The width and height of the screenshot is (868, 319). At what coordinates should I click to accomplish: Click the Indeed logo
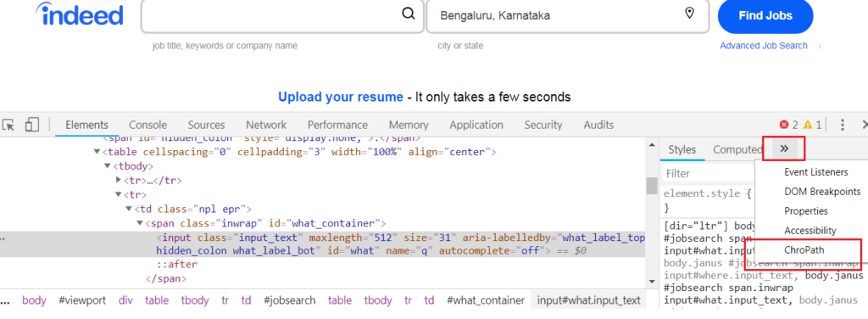pos(80,14)
